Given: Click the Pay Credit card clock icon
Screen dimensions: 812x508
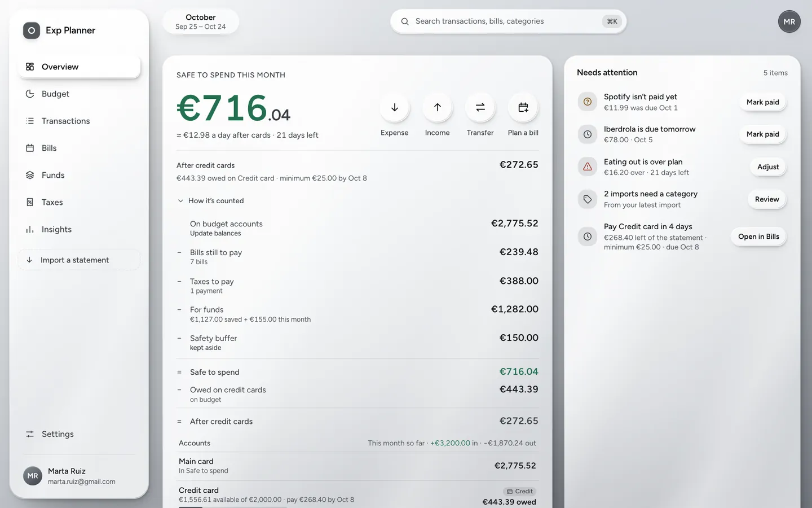Looking at the screenshot, I should click(x=588, y=237).
